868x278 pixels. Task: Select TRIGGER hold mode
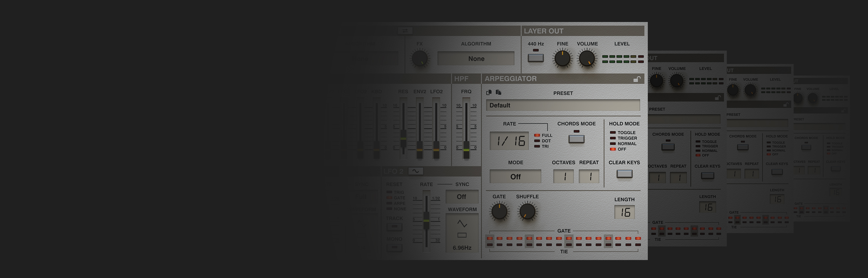(x=624, y=138)
